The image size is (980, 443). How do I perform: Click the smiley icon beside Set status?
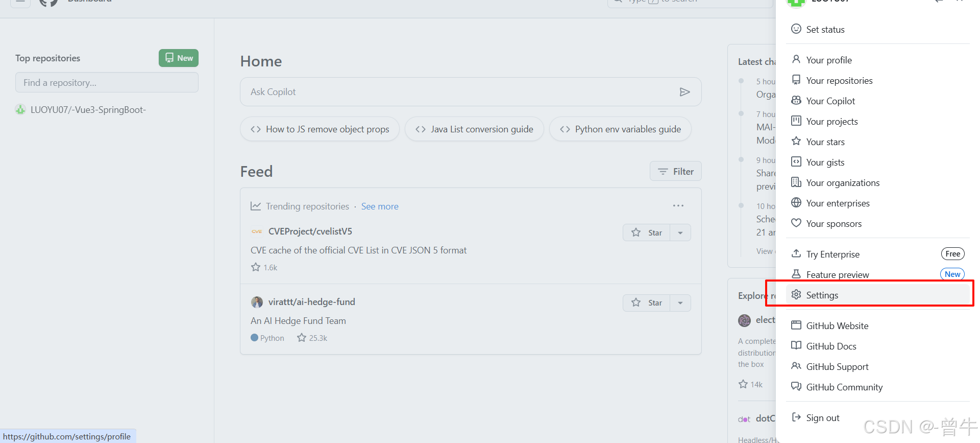pos(796,29)
